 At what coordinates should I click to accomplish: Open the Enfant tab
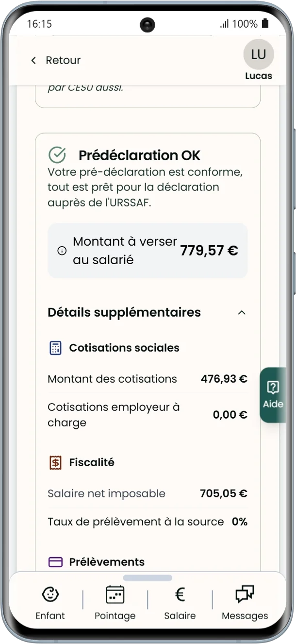coord(50,602)
